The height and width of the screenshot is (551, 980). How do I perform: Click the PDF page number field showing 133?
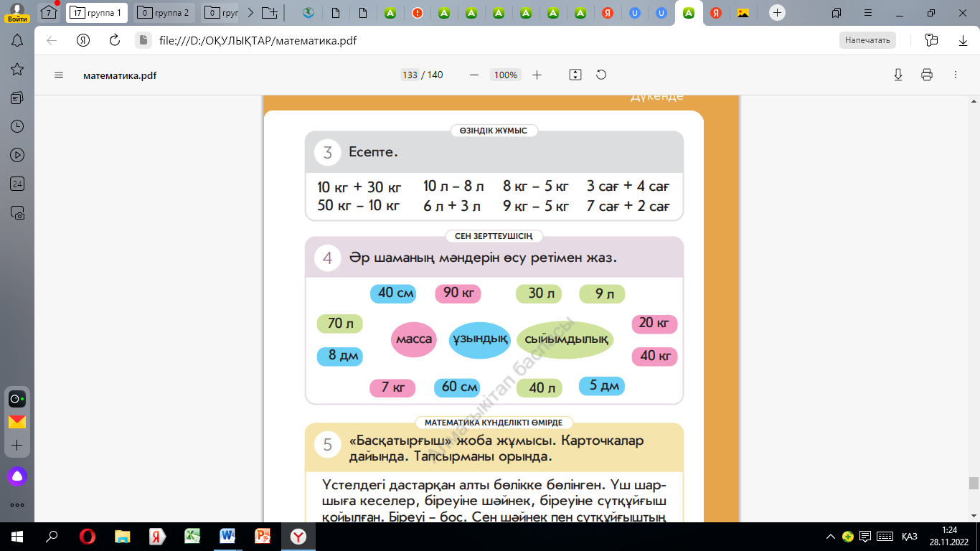coord(410,75)
